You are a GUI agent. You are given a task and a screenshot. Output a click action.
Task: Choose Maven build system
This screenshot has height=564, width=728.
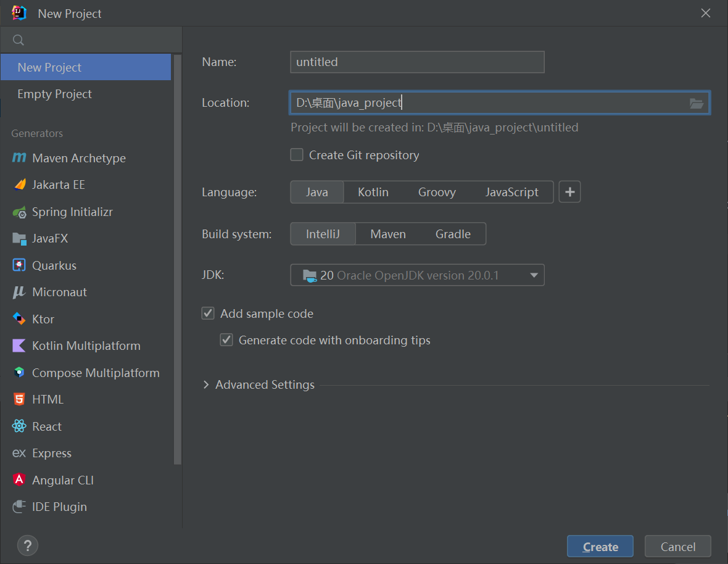pos(388,233)
